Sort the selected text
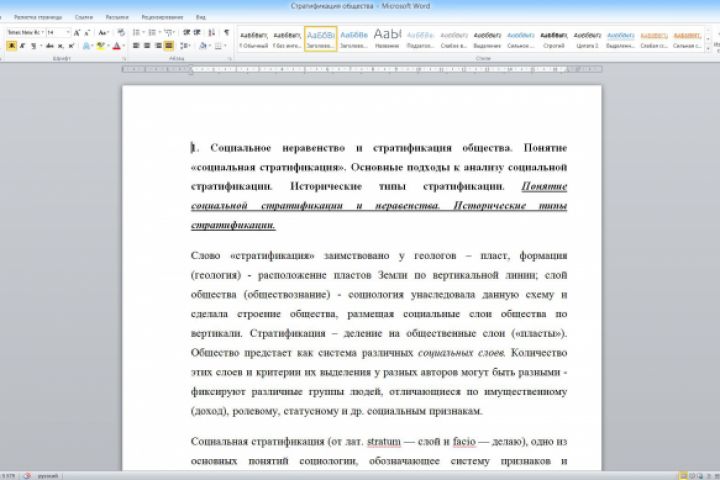 tap(212, 33)
